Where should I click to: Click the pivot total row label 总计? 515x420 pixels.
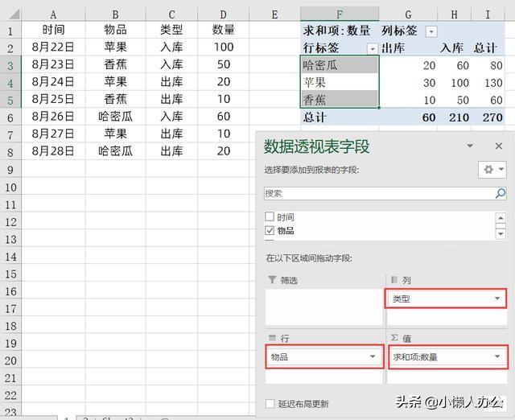(x=340, y=117)
